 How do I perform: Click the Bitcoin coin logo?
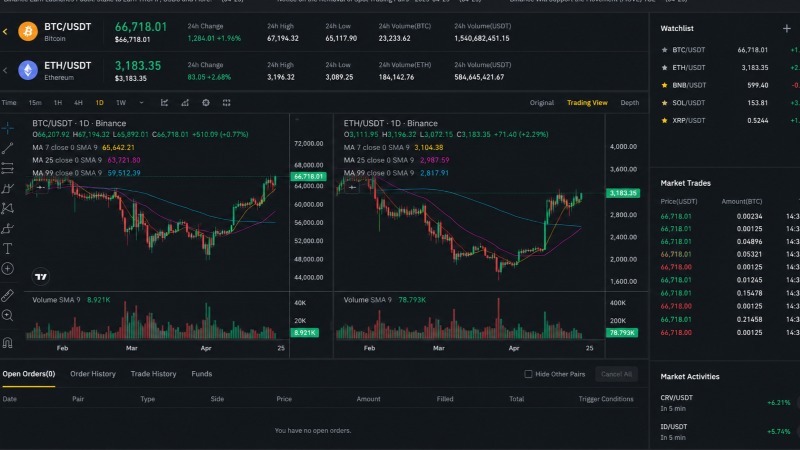click(28, 31)
